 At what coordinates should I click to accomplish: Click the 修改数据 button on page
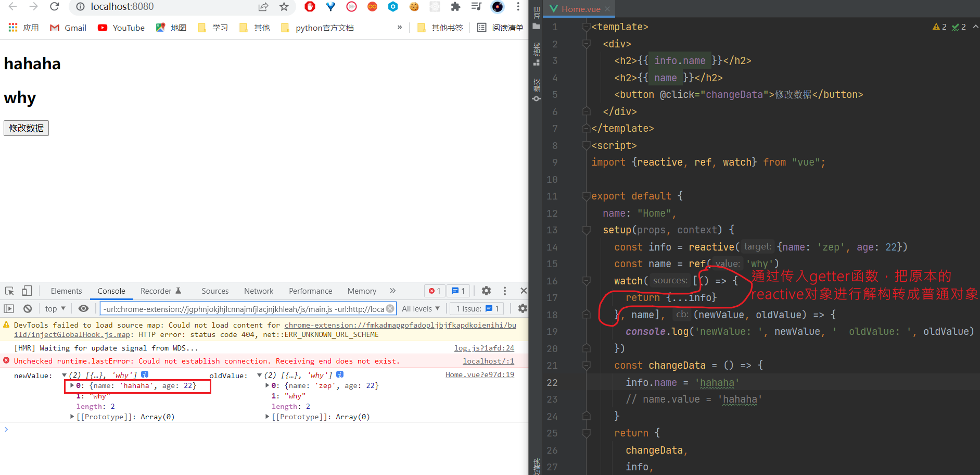pyautogui.click(x=26, y=128)
